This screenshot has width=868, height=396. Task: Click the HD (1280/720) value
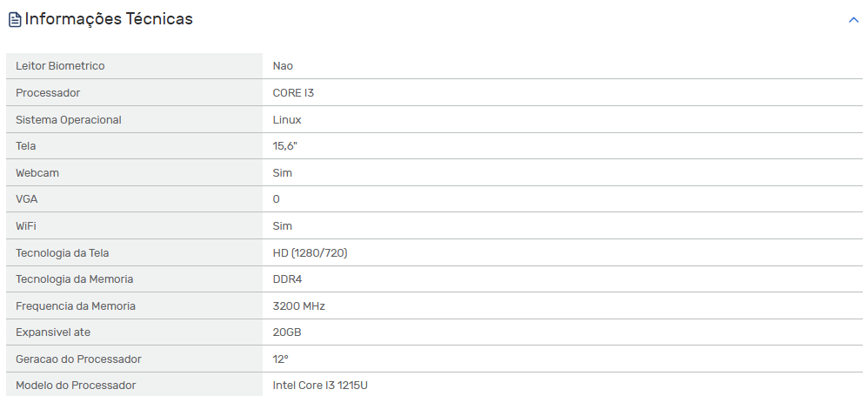pos(310,252)
